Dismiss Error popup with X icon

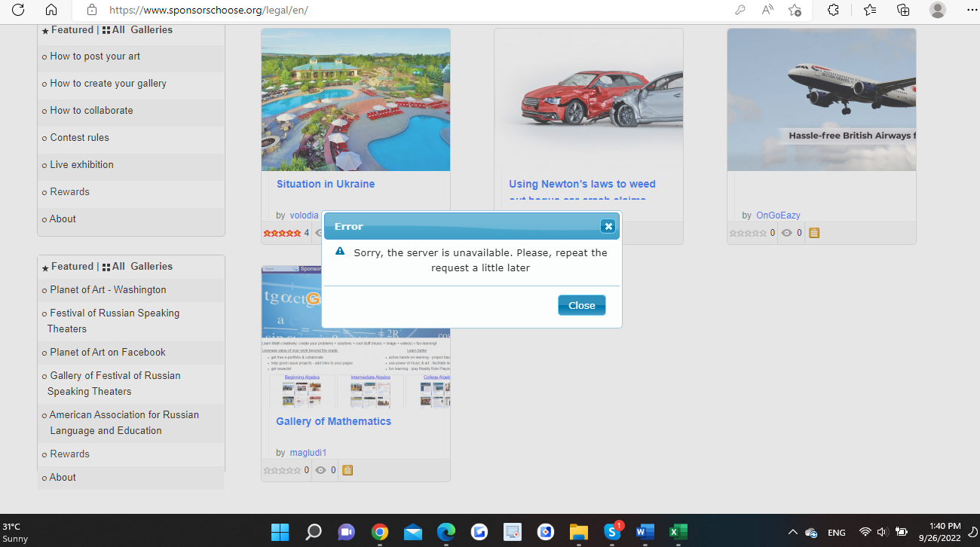pyautogui.click(x=608, y=226)
